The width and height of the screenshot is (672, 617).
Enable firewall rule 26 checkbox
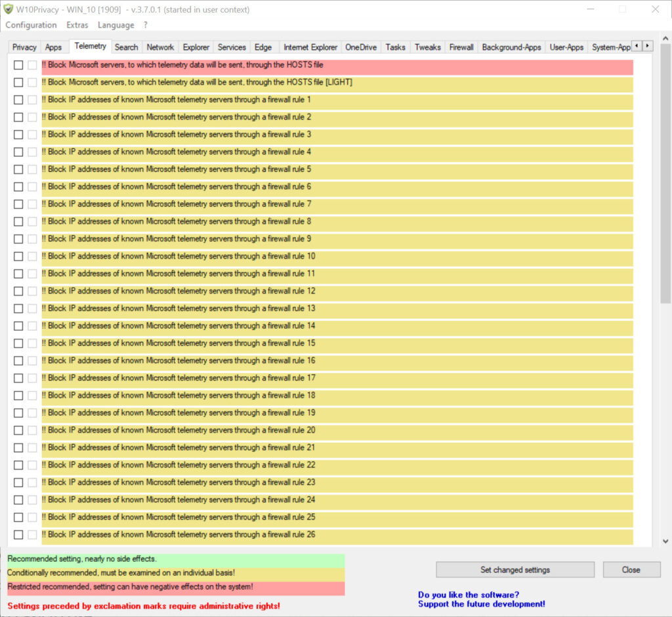click(x=18, y=535)
